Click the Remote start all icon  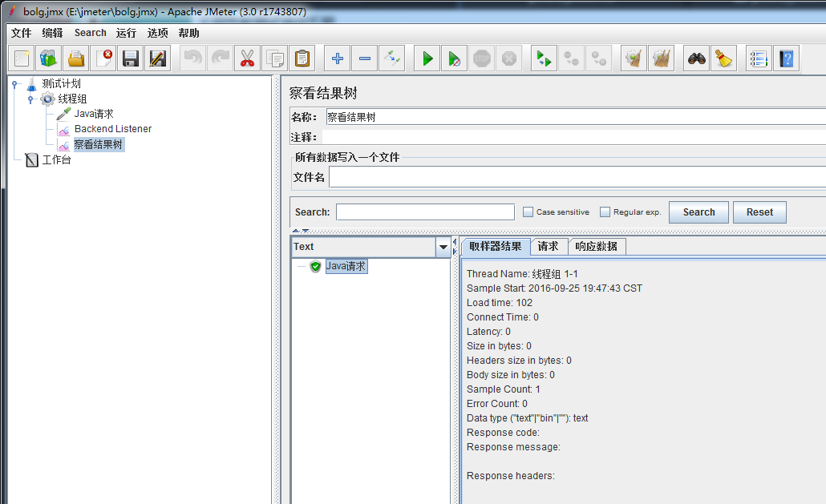coord(545,58)
